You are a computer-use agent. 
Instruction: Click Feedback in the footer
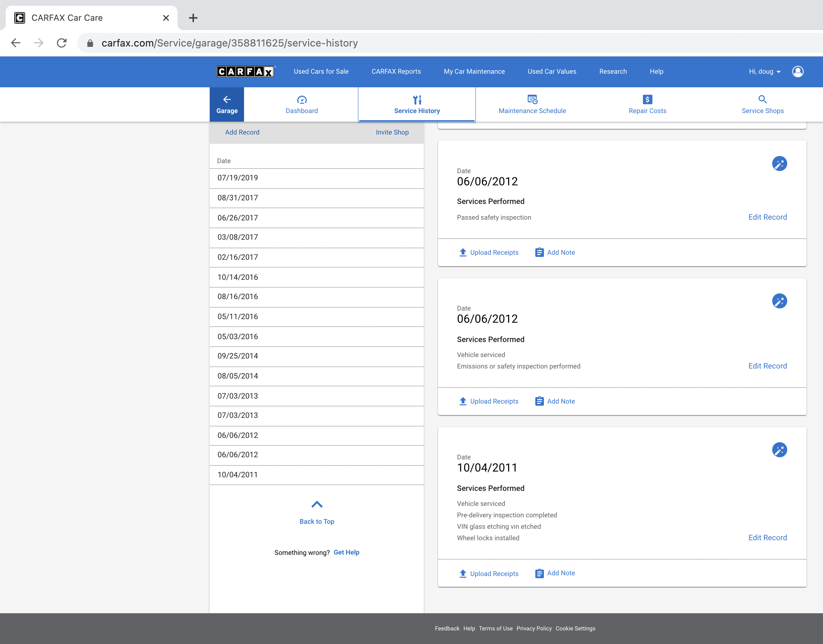447,629
